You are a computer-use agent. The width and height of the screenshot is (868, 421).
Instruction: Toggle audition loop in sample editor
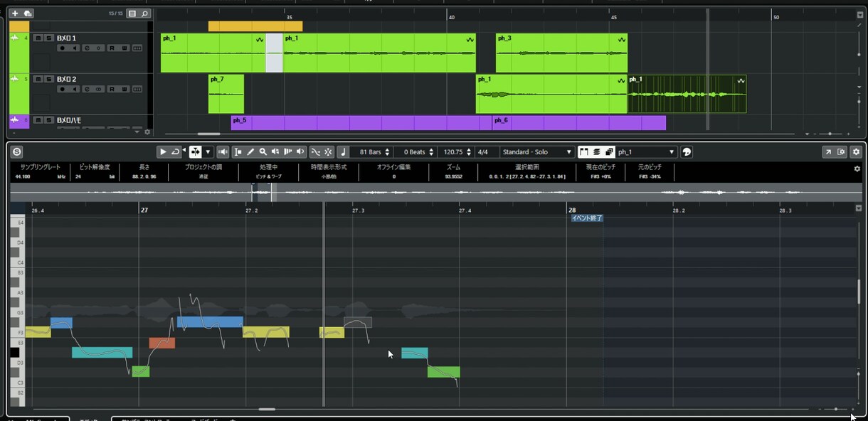click(x=175, y=151)
